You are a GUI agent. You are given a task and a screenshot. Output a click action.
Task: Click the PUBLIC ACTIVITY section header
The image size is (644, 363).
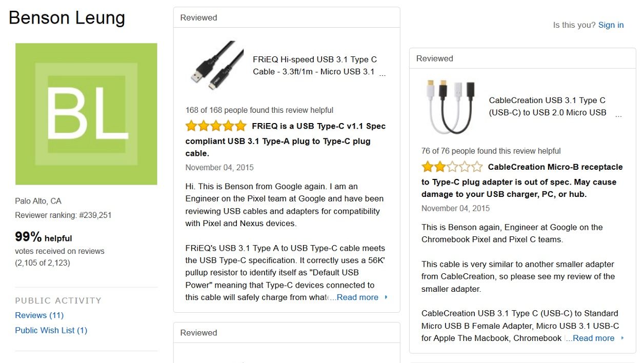click(x=58, y=300)
